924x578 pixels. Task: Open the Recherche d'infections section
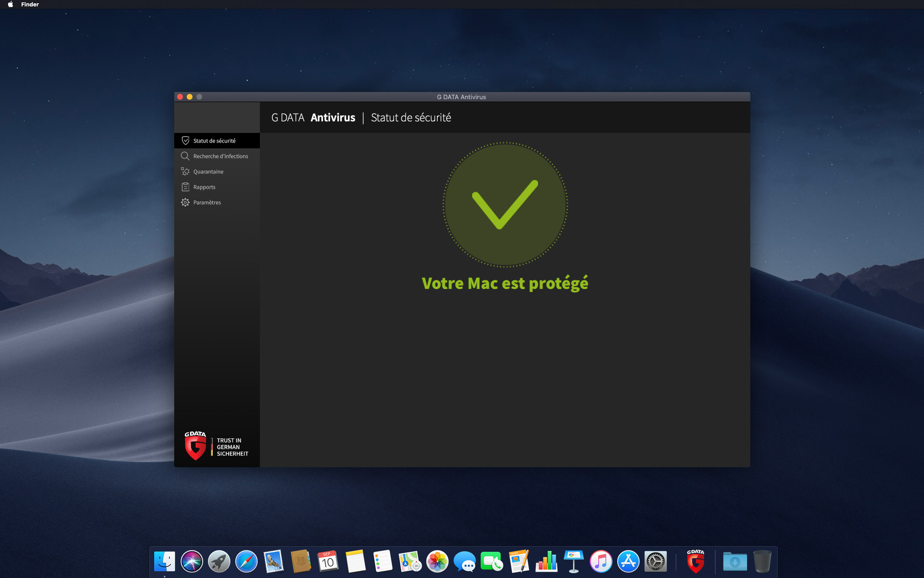coord(217,156)
